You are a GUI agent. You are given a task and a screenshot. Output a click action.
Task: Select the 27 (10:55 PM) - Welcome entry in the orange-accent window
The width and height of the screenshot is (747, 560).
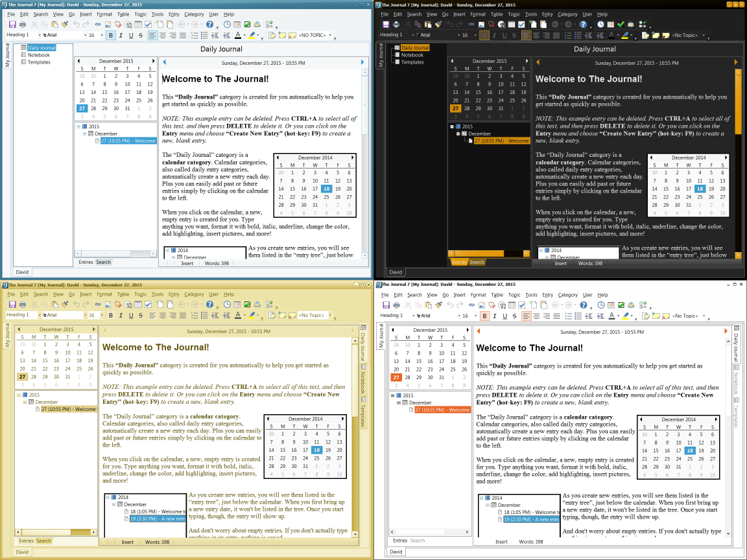(442, 410)
